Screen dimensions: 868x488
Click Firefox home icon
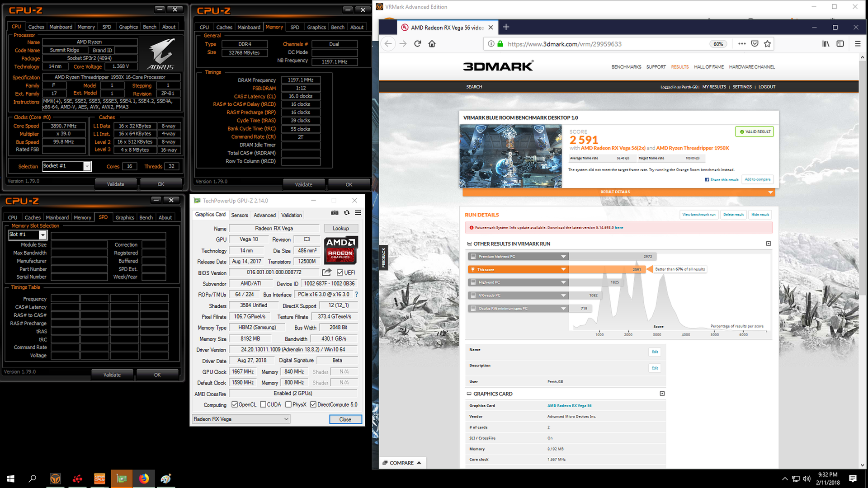pos(432,44)
